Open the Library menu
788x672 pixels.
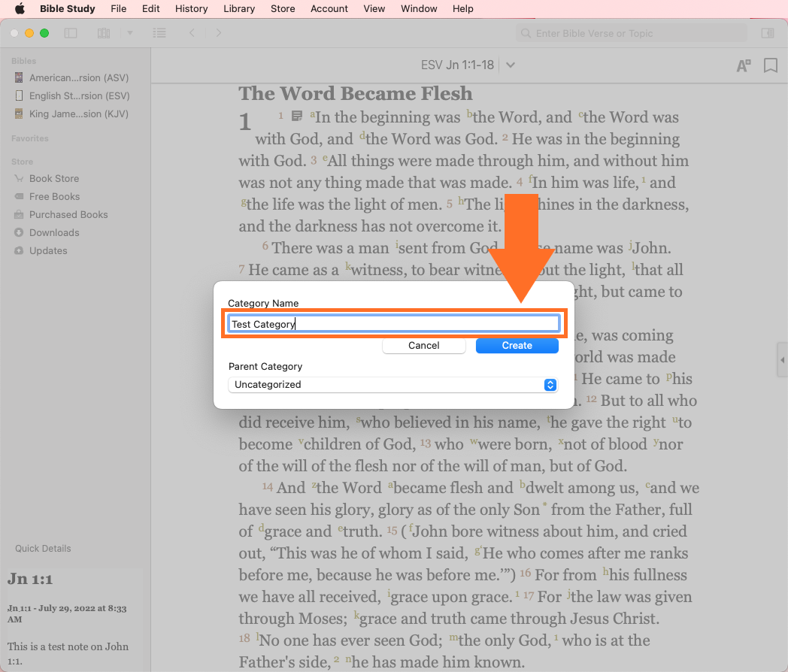click(238, 9)
